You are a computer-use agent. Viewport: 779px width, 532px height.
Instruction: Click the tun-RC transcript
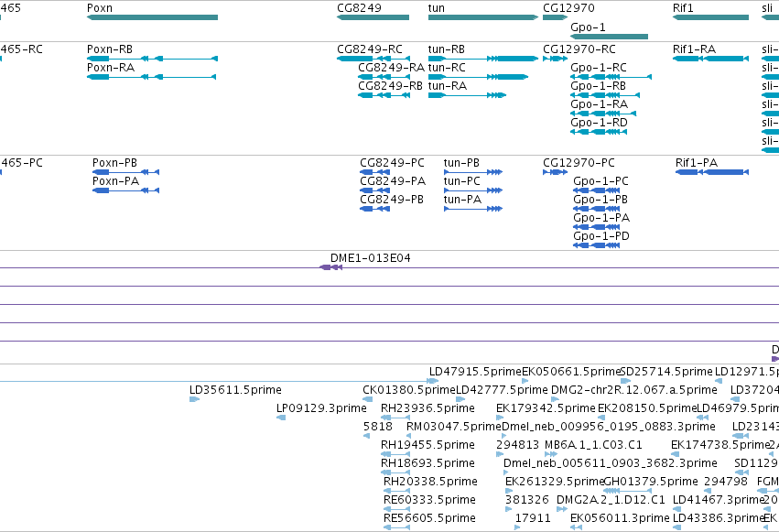point(478,77)
